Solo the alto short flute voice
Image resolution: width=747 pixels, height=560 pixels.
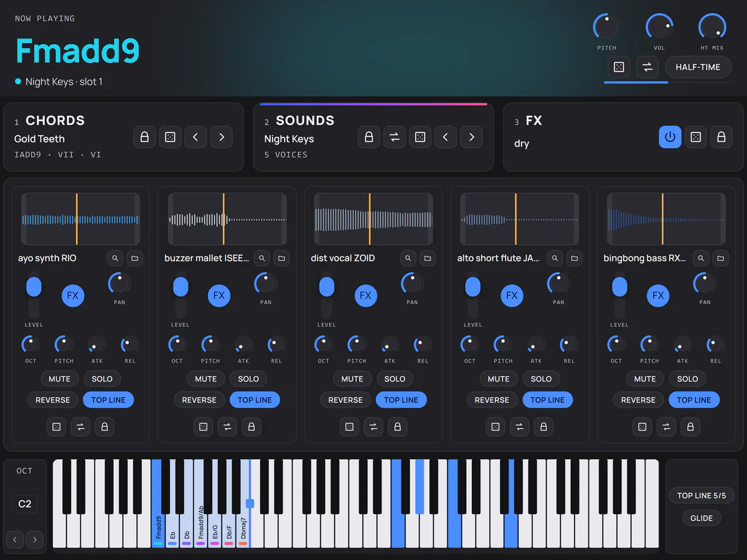(541, 379)
